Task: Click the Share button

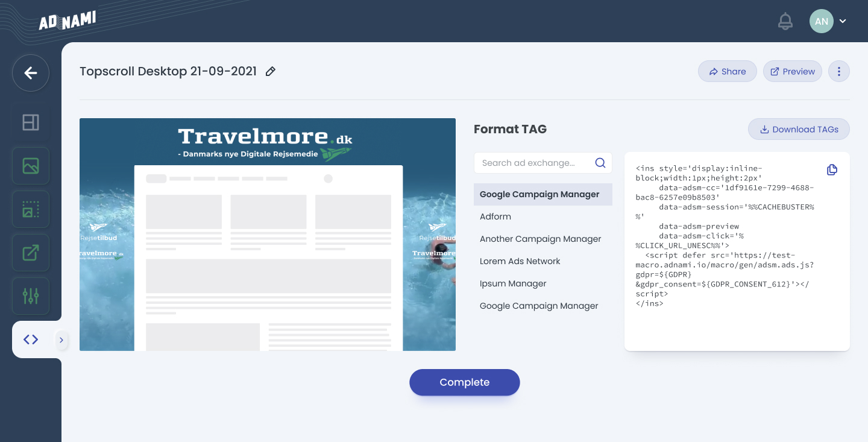Action: coord(728,71)
